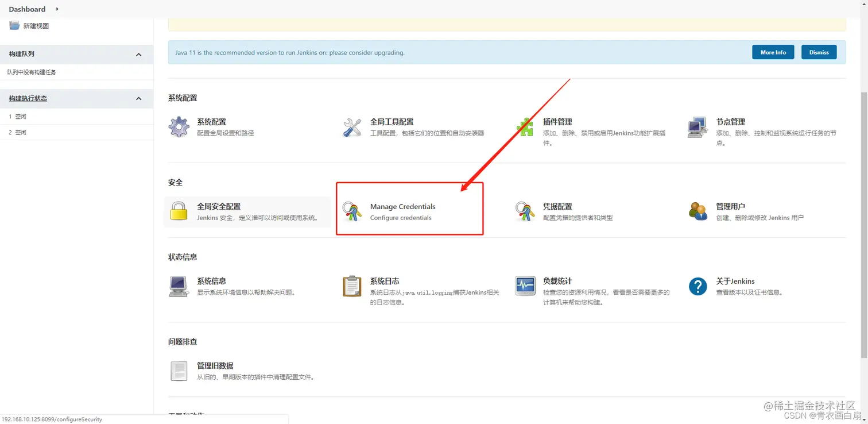Expand the Dashboard breadcrumb arrow
868x424 pixels.
point(57,9)
